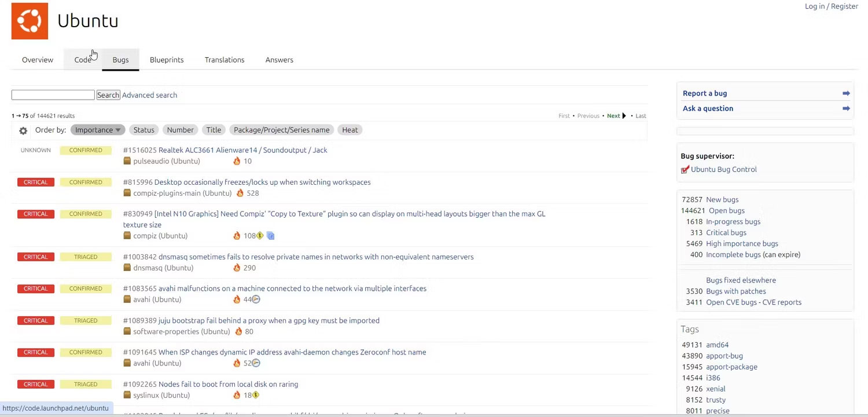
Task: Click Log in / Register
Action: 832,6
